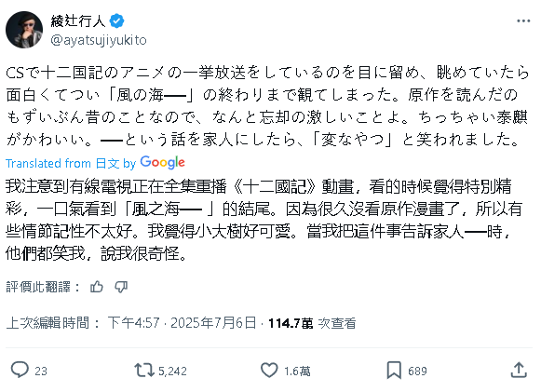Click the Google logo in translation credit

[163, 163]
